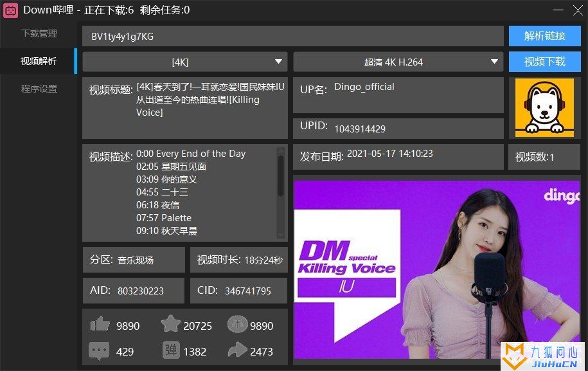Viewport: 588px width, 371px height.
Task: Click the share count 2473
Action: coord(262,352)
